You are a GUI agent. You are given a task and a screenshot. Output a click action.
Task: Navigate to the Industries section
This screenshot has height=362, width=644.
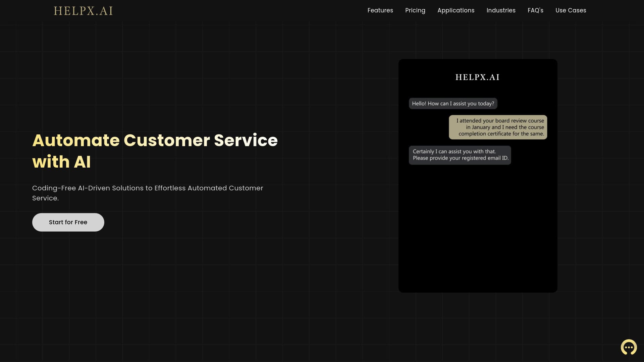pyautogui.click(x=501, y=10)
